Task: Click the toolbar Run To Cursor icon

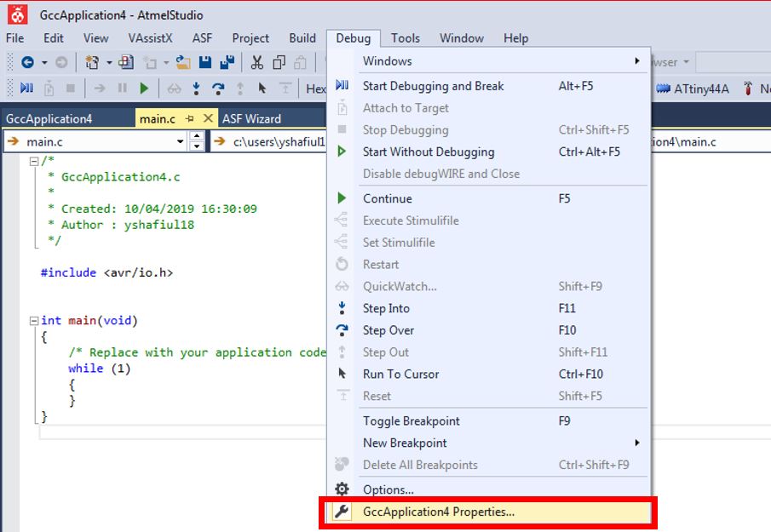Action: click(x=262, y=89)
